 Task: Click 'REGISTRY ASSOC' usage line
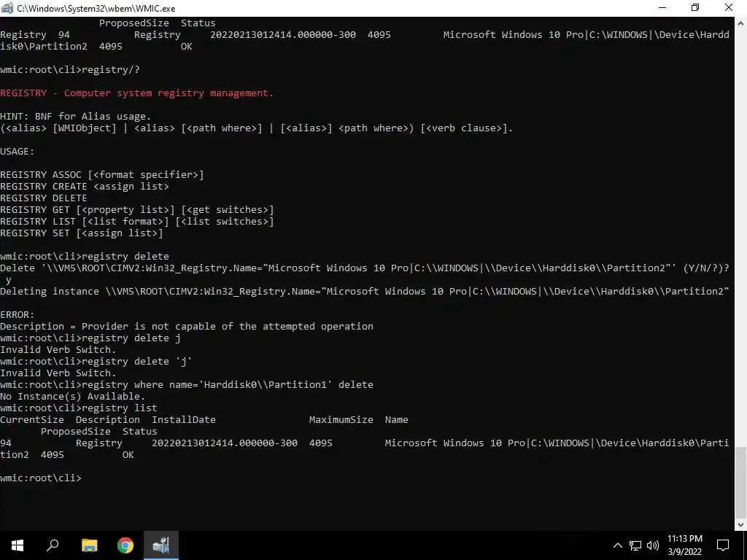click(x=102, y=175)
